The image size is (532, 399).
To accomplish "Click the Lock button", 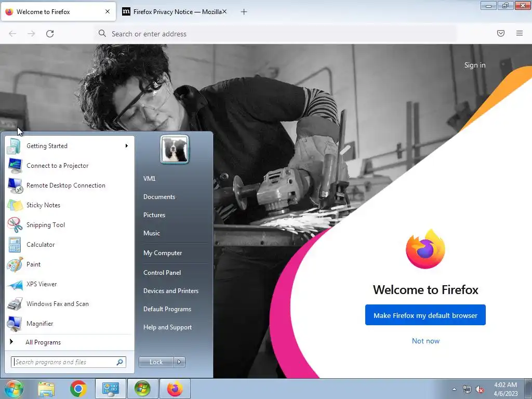I will pyautogui.click(x=156, y=362).
